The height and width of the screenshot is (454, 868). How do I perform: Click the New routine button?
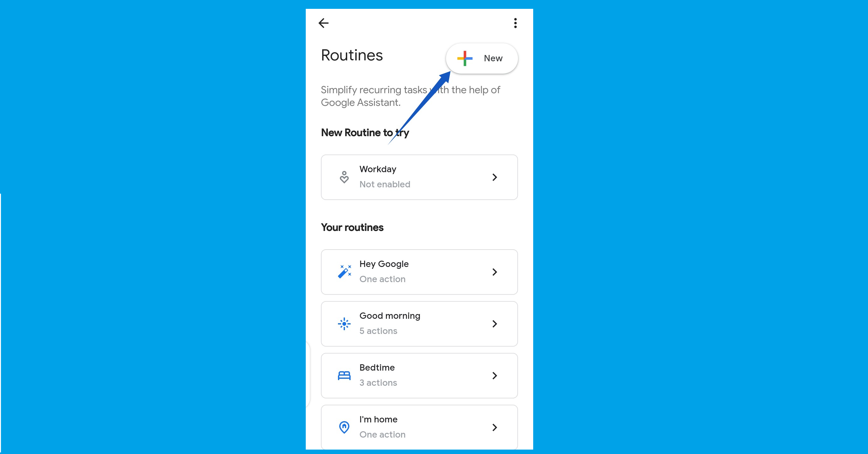[x=481, y=58]
